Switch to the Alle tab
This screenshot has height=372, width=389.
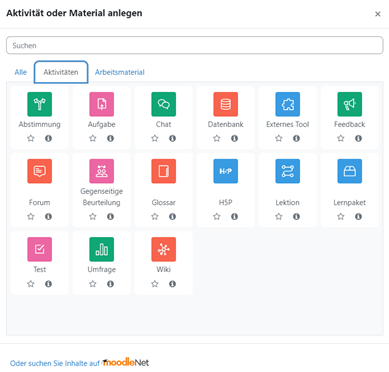tap(20, 72)
